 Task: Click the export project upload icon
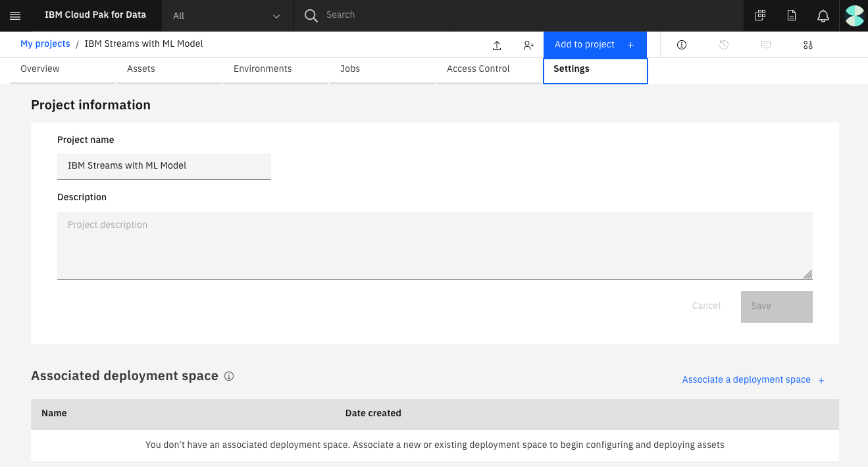click(x=497, y=45)
